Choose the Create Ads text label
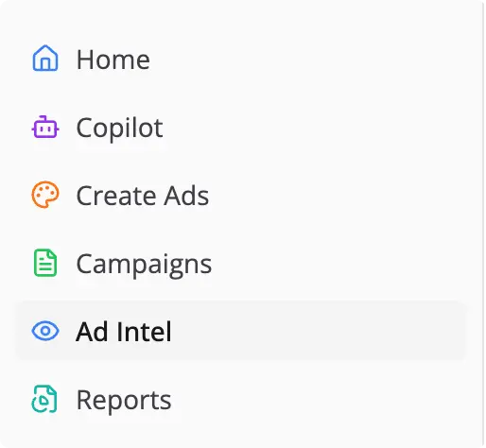Image resolution: width=486 pixels, height=448 pixels. 143,196
